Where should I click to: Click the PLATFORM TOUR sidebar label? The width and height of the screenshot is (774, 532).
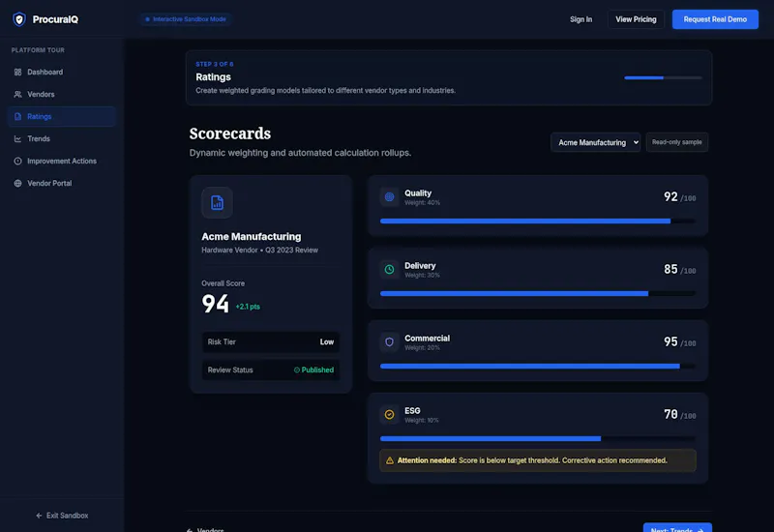[x=38, y=50]
